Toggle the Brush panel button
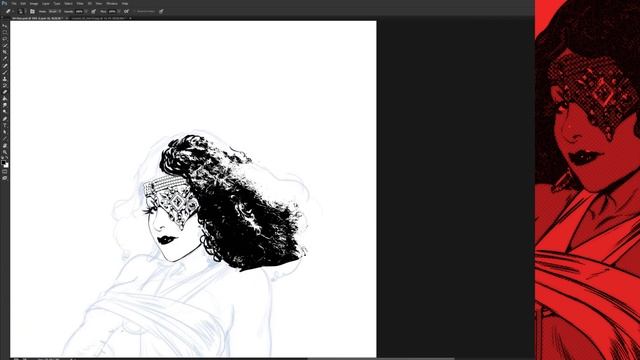 point(32,11)
